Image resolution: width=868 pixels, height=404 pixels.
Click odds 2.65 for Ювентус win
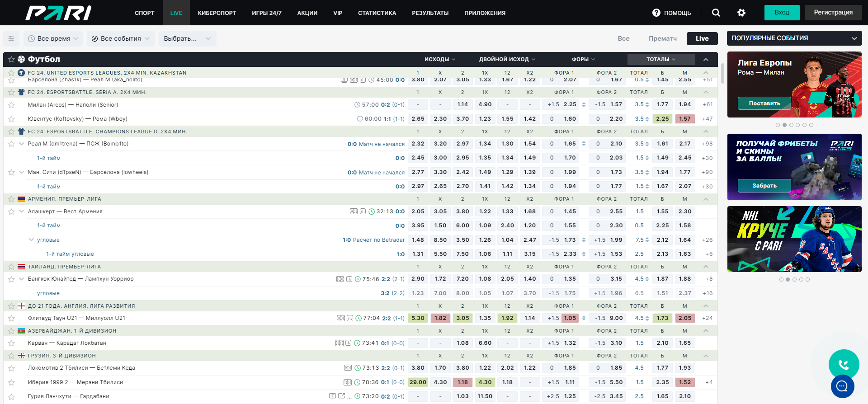pos(418,119)
